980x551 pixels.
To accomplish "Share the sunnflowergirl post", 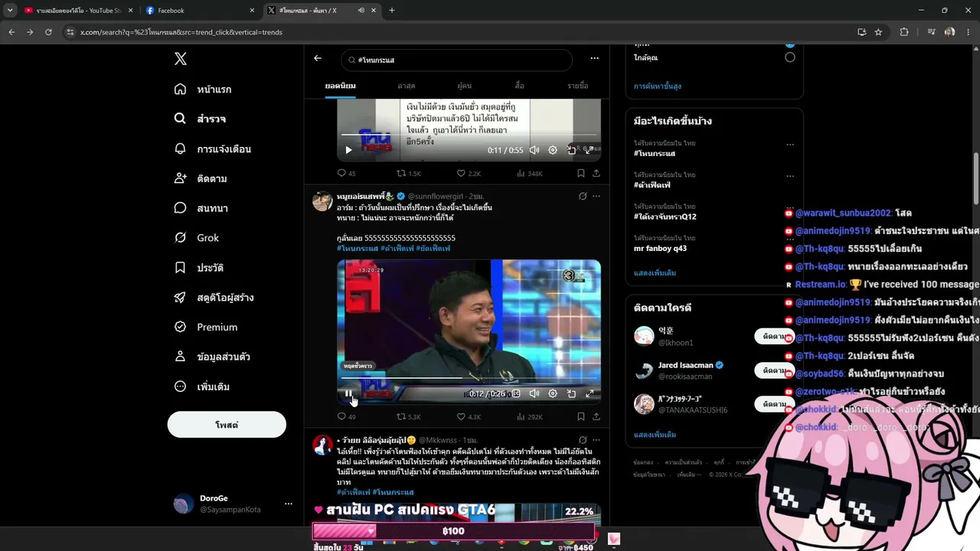I will click(596, 417).
